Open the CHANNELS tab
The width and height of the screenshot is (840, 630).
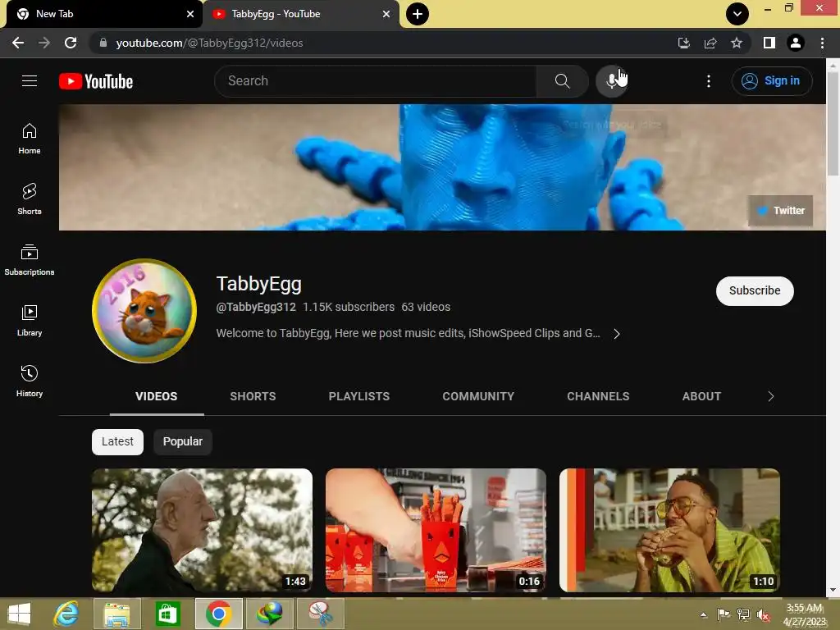click(598, 396)
